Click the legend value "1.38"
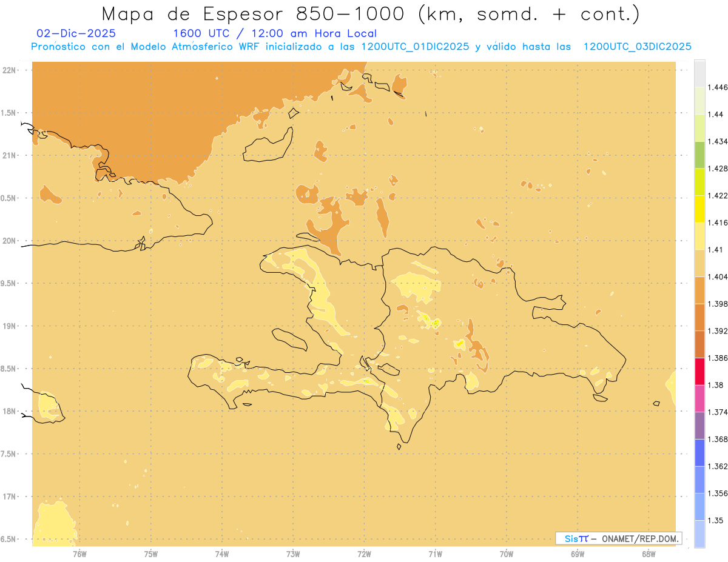 point(716,385)
